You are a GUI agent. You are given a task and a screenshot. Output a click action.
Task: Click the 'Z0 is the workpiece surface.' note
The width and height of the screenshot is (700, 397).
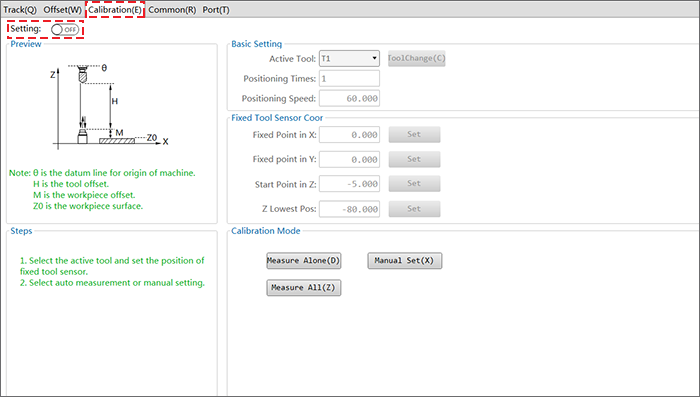pyautogui.click(x=88, y=206)
